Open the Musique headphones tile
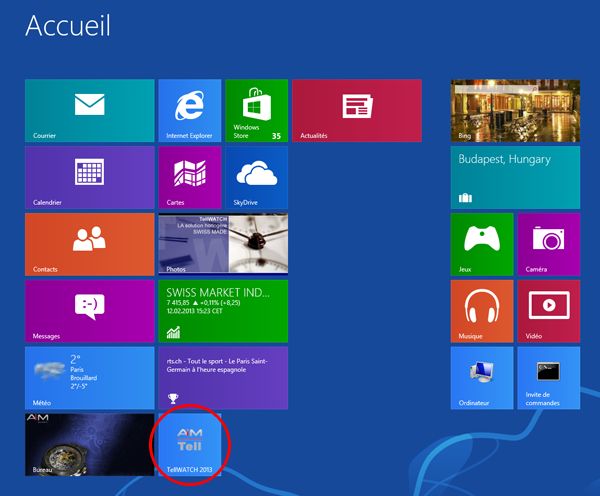 point(481,310)
